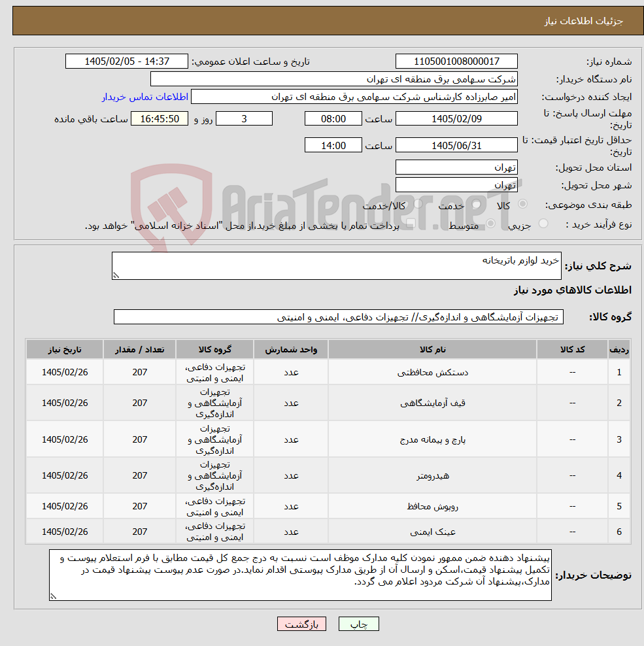Select the کالا radio button
The height and width of the screenshot is (646, 644).
(522, 204)
